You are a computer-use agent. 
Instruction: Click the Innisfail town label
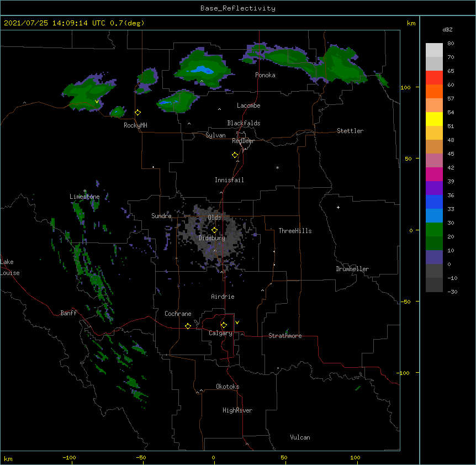point(229,180)
